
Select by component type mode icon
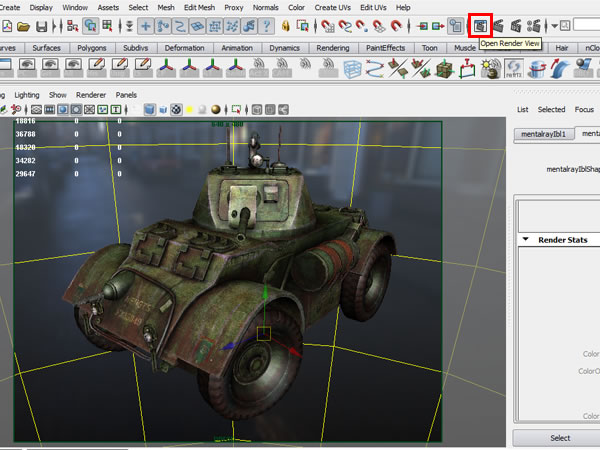[x=108, y=26]
